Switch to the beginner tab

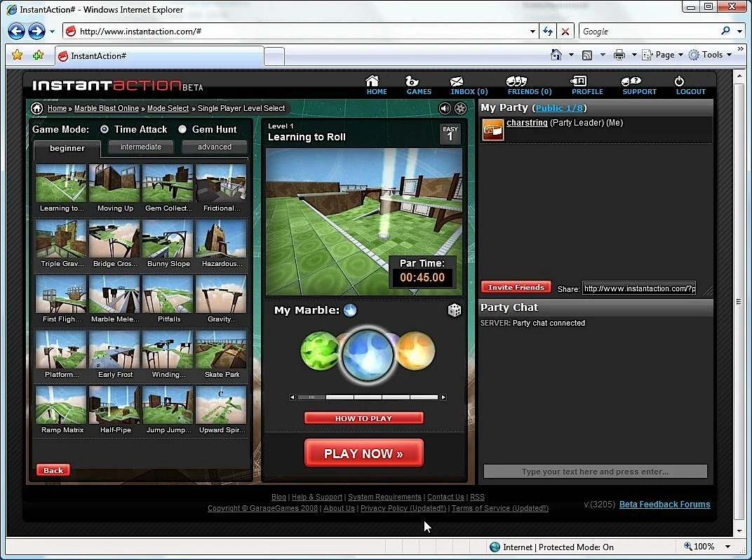pyautogui.click(x=67, y=148)
